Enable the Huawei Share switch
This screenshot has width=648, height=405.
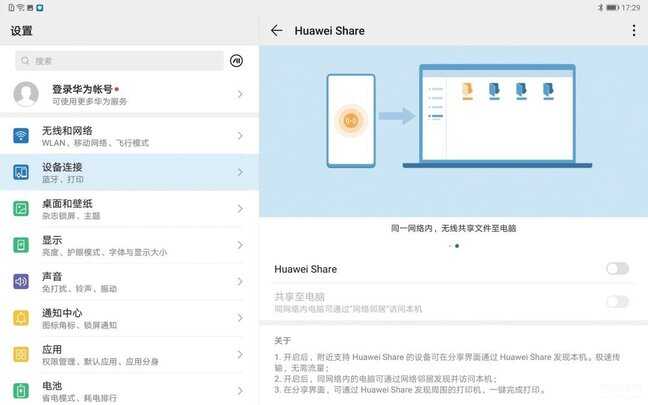tap(617, 269)
